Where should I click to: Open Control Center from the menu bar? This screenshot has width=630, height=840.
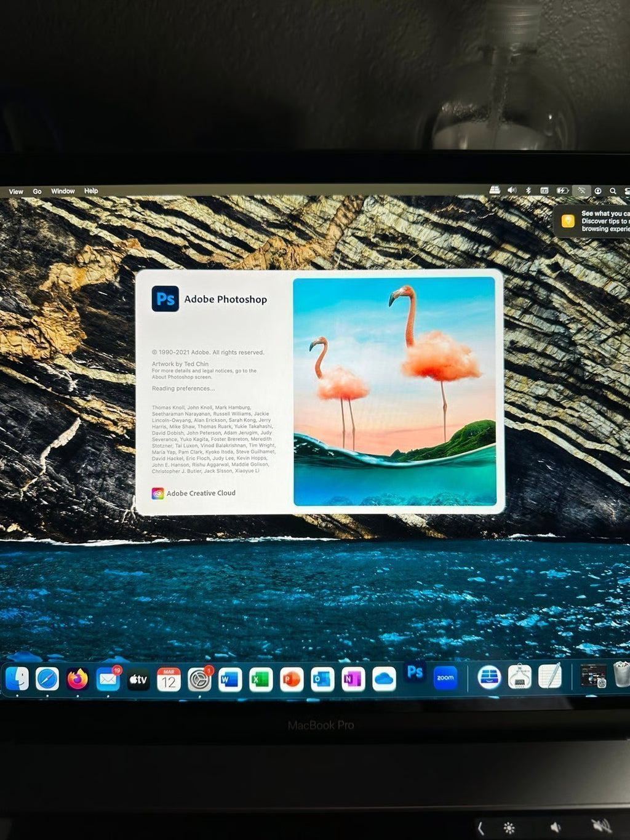point(627,191)
